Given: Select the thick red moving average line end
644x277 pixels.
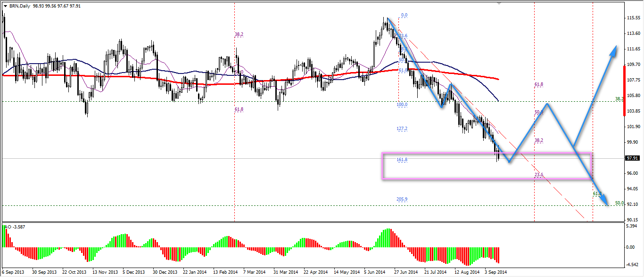Looking at the screenshot, I should [498, 79].
